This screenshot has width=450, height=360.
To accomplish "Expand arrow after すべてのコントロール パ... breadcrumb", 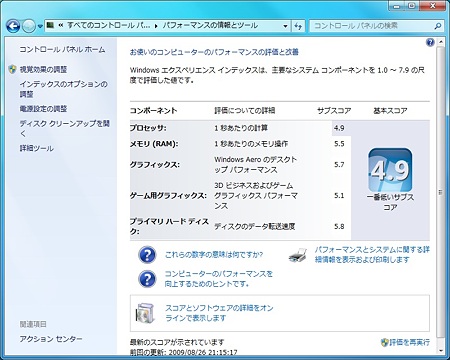I will pos(156,26).
